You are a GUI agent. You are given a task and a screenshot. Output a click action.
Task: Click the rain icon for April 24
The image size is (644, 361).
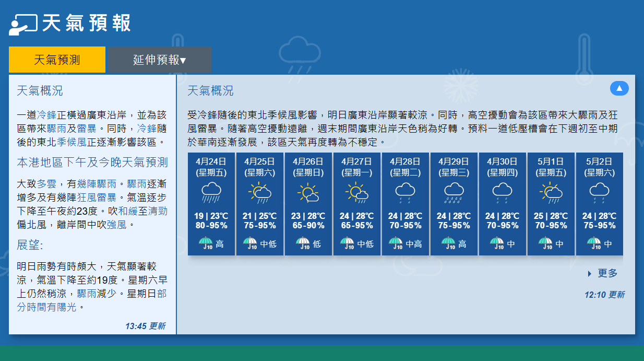tap(211, 193)
